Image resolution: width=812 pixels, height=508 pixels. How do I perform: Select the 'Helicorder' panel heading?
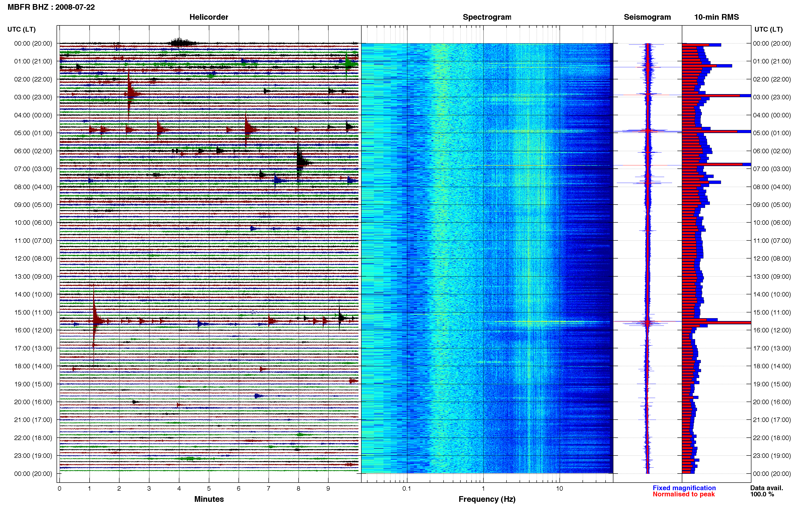tap(209, 17)
